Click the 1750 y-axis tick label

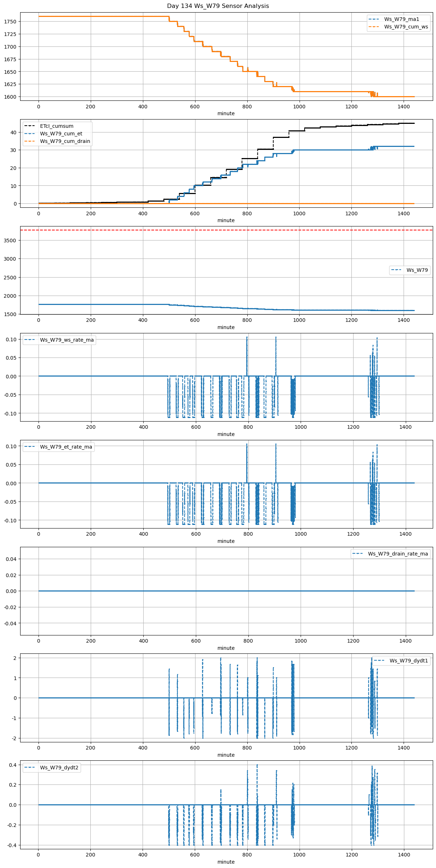[10, 22]
